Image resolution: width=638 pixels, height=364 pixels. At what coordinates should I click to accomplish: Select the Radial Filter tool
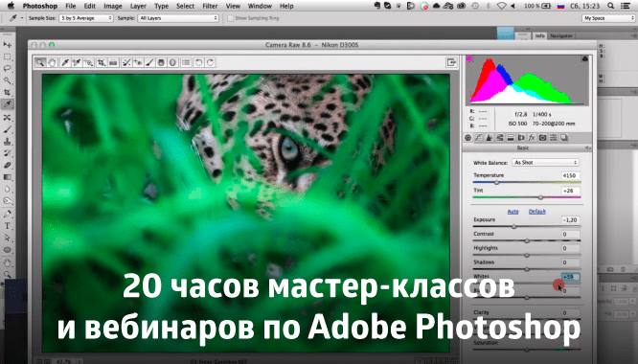(x=173, y=62)
